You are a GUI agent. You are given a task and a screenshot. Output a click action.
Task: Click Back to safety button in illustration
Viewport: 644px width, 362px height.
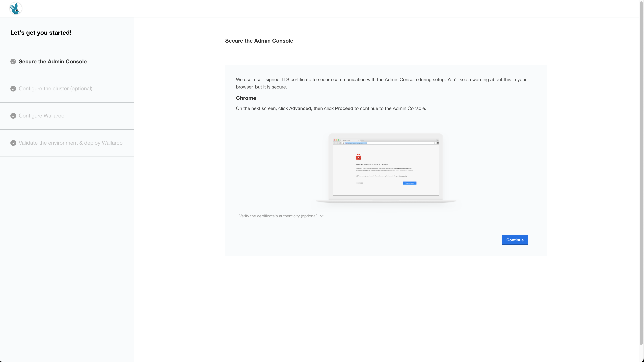pos(410,183)
